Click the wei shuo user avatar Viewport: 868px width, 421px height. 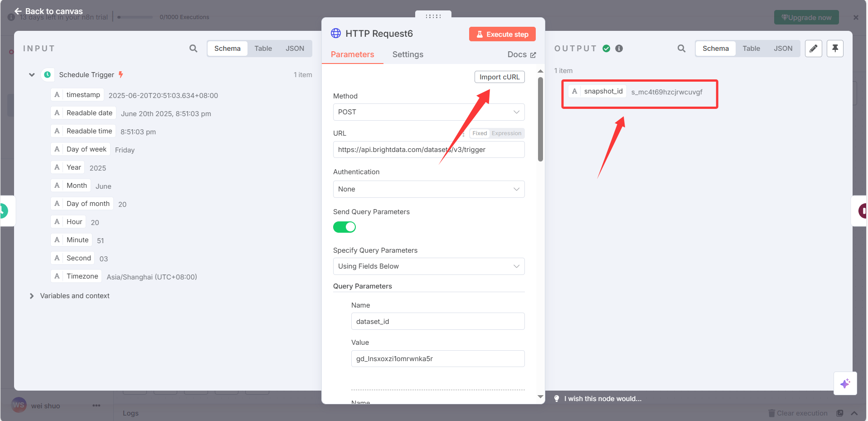coord(19,405)
